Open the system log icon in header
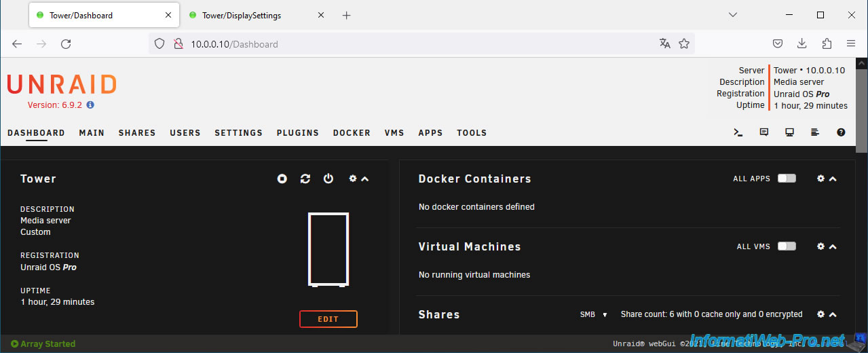Screen dimensions: 868x353 coord(815,132)
